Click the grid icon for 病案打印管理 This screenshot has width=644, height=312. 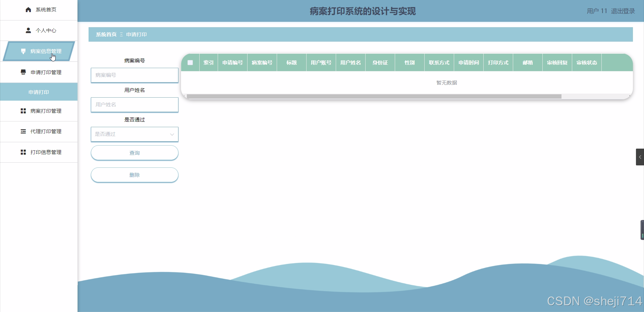tap(23, 111)
